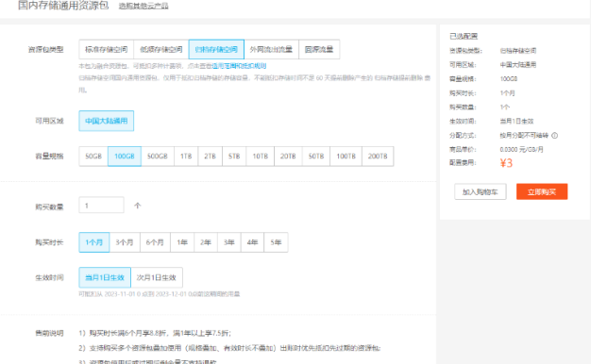Open the 选购其他云产品 link
Screen dimensions: 591x364
[x=144, y=6]
